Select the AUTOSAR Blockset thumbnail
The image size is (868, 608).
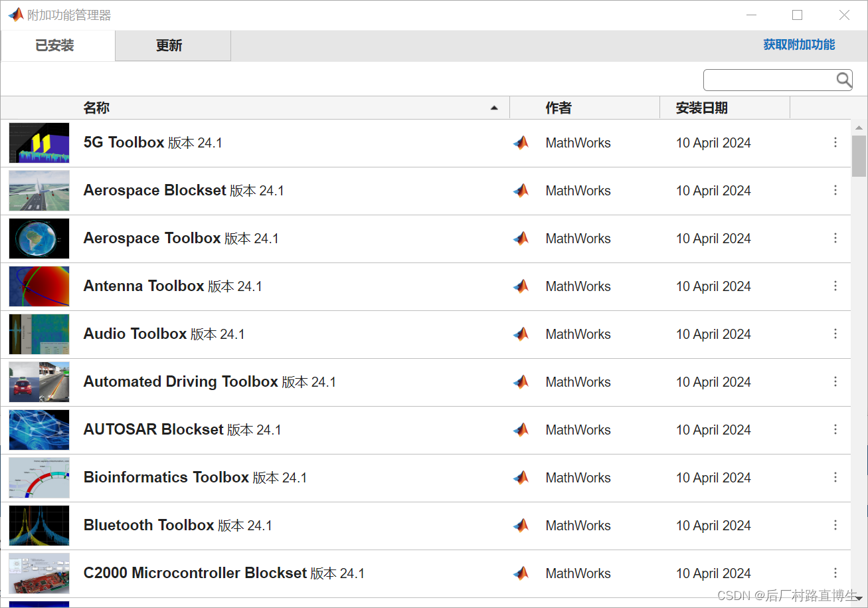coord(39,430)
